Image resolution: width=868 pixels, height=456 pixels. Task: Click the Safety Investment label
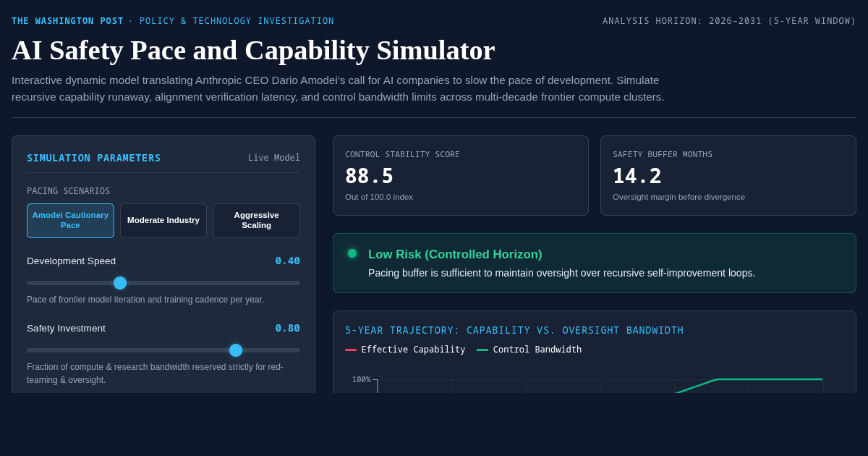[x=66, y=328]
